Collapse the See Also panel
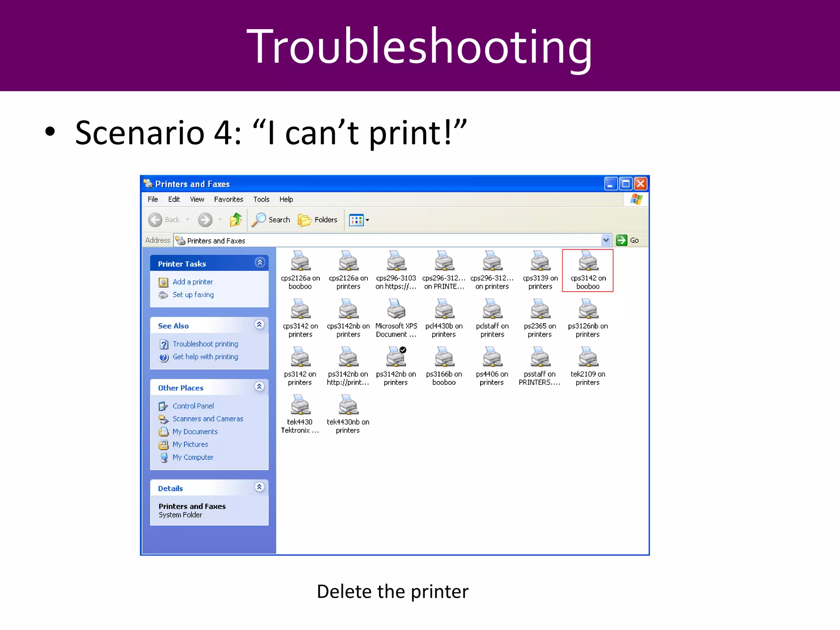Screen dimensions: 840x630 (x=259, y=325)
